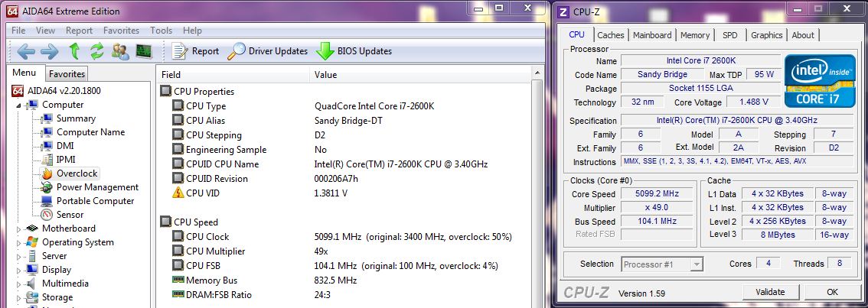Open the Mainboard tab in CPU-Z
Viewport: 868px width, 308px height.
point(652,35)
